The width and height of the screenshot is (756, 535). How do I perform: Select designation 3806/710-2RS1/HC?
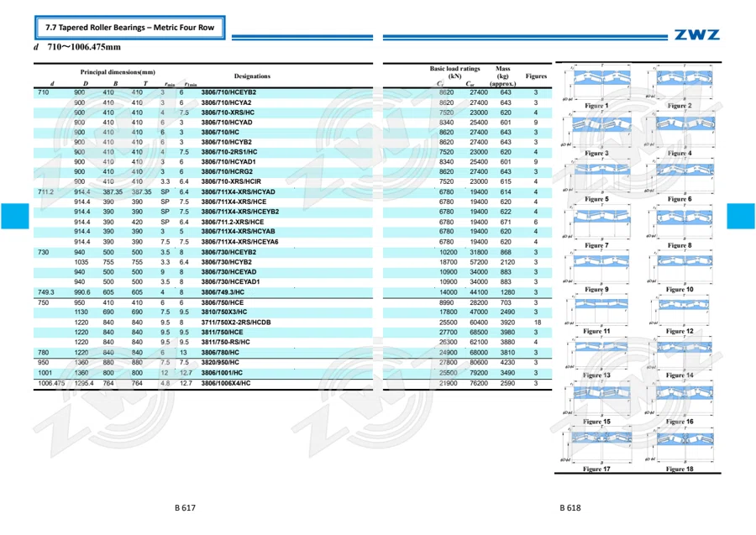click(x=229, y=152)
